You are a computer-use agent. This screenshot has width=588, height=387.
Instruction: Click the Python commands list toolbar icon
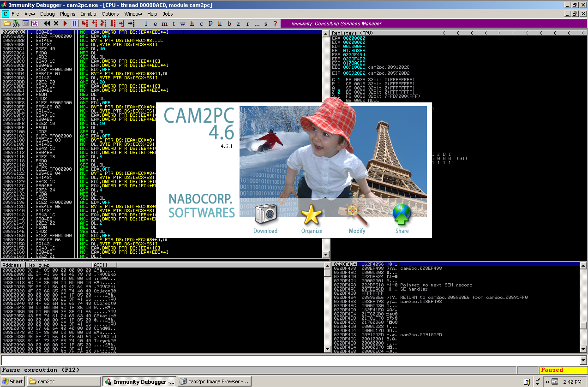point(26,23)
